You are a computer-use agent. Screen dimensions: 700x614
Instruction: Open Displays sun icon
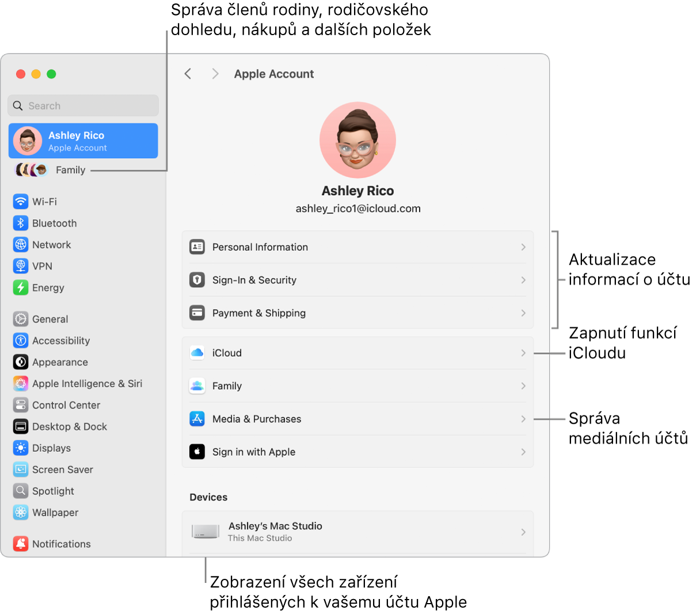(21, 448)
